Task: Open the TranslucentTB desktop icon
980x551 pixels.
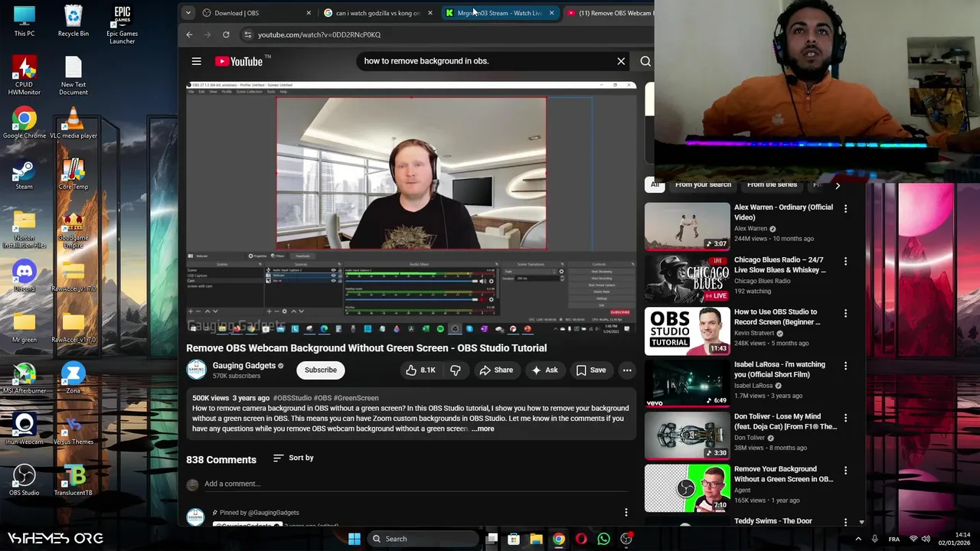Action: (x=73, y=481)
